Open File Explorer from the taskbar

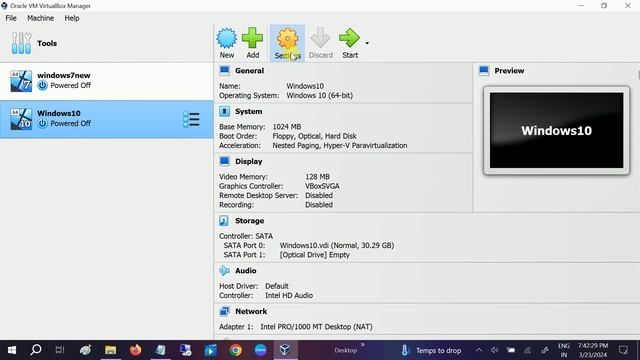click(110, 350)
